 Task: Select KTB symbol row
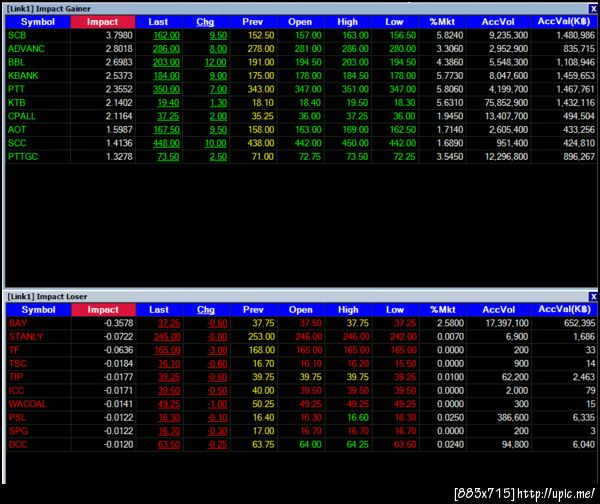pyautogui.click(x=16, y=103)
